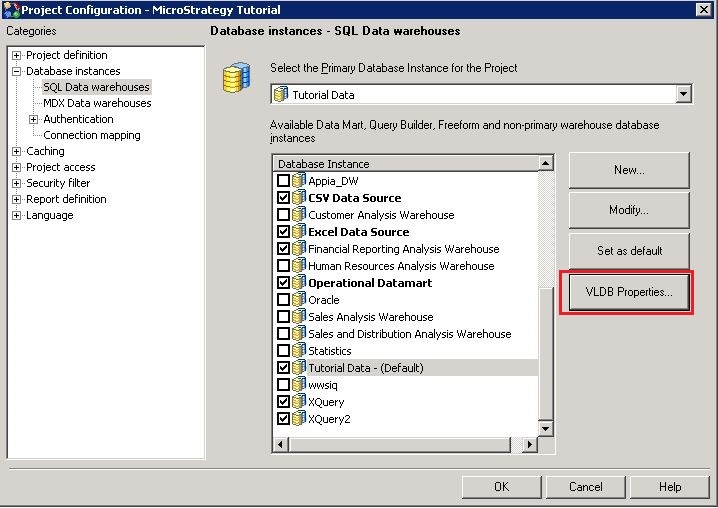
Task: Click the XQuery2 database instance icon
Action: point(299,418)
